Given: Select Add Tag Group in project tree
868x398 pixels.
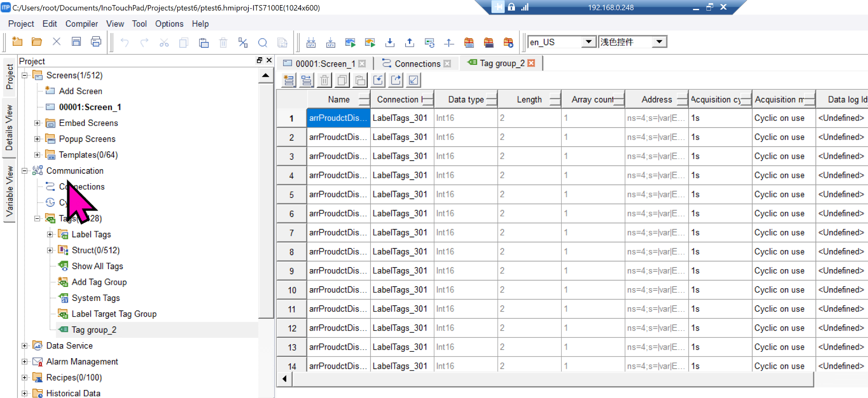Looking at the screenshot, I should point(99,282).
